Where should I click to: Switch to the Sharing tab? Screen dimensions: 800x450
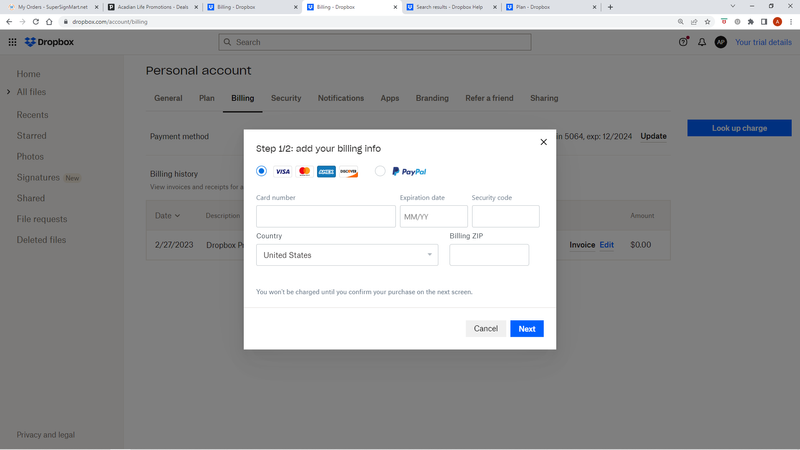tap(544, 98)
